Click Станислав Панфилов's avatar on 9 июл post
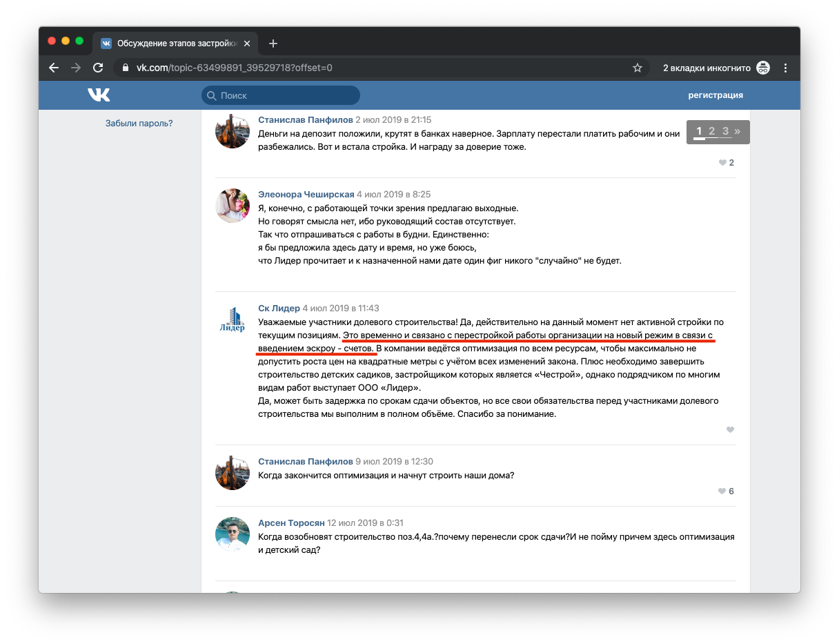 click(233, 473)
